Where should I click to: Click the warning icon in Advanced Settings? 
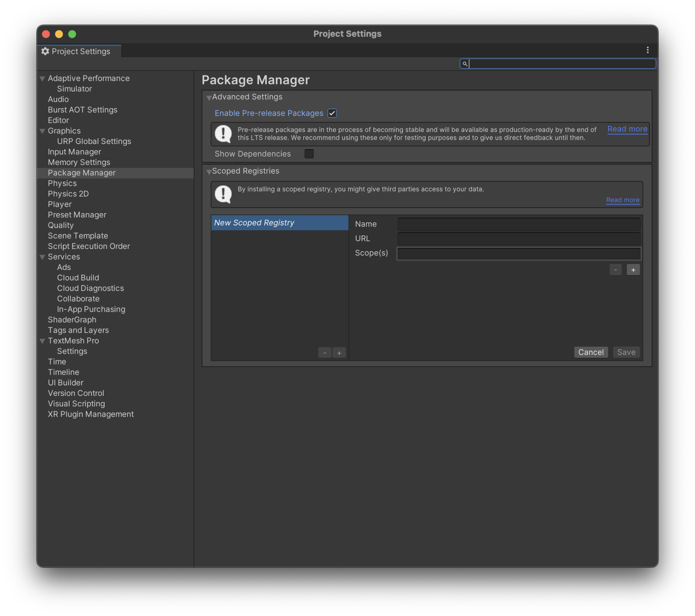[223, 132]
